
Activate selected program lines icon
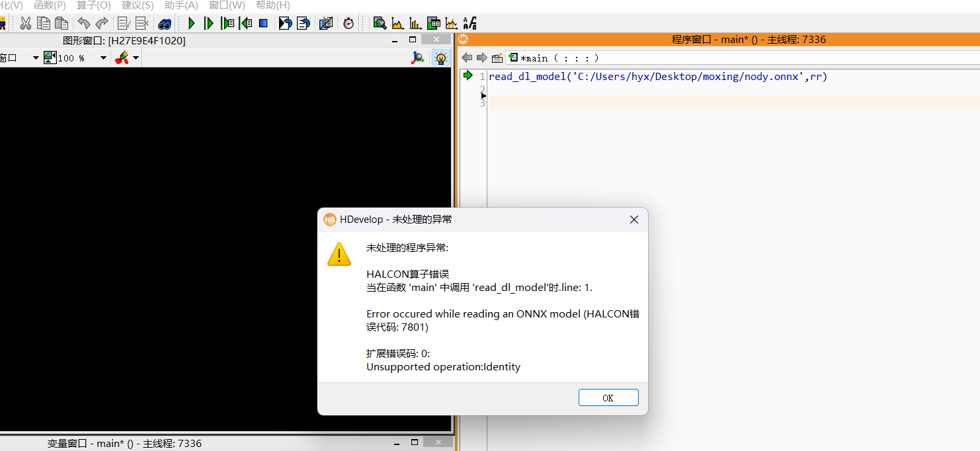(x=124, y=23)
